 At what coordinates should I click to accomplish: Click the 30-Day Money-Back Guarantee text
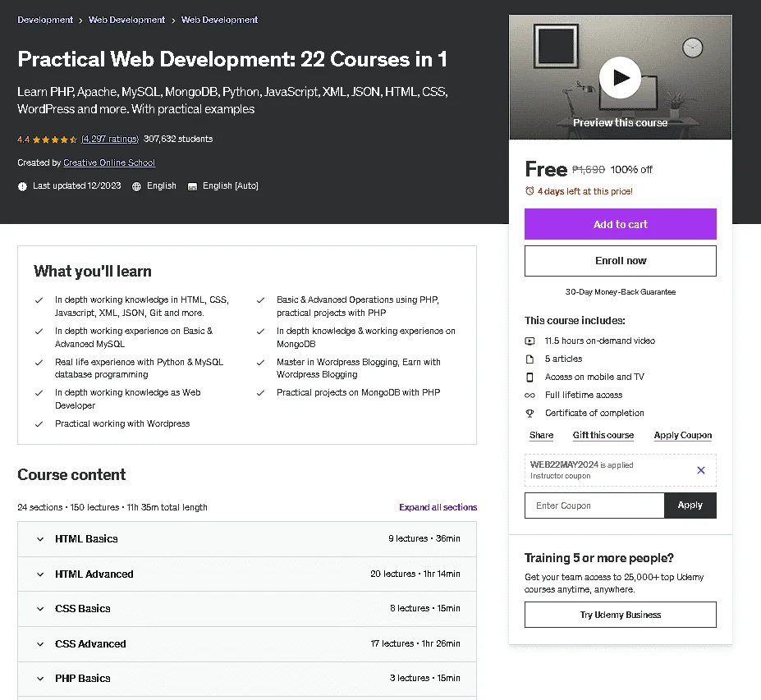coord(621,292)
